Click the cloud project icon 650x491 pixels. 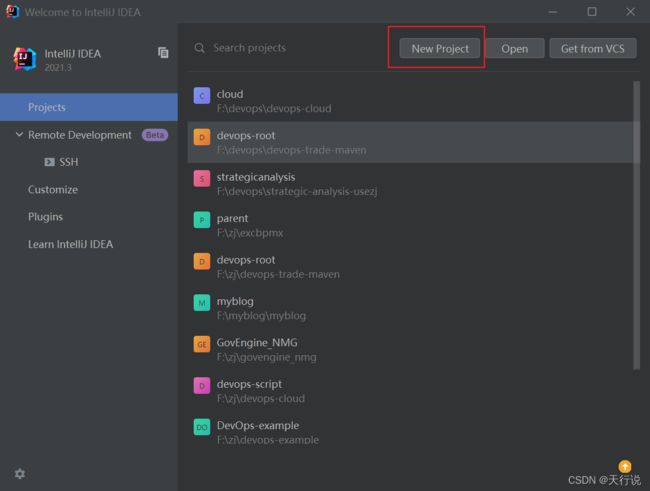click(x=202, y=96)
